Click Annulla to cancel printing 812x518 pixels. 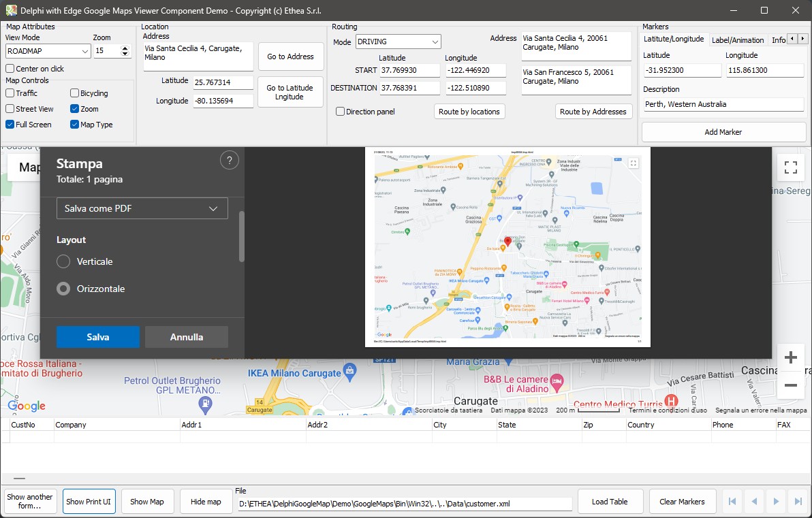tap(187, 337)
